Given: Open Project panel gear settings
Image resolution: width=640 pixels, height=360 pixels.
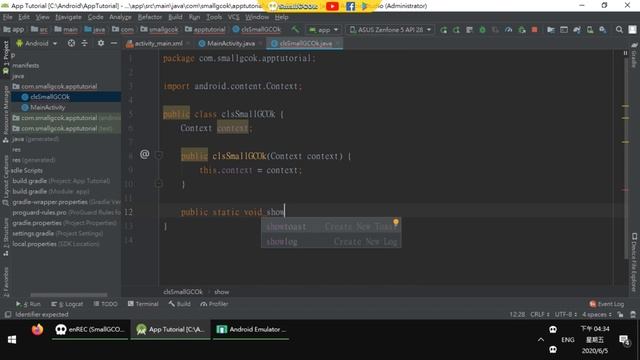Looking at the screenshot, I should point(101,43).
